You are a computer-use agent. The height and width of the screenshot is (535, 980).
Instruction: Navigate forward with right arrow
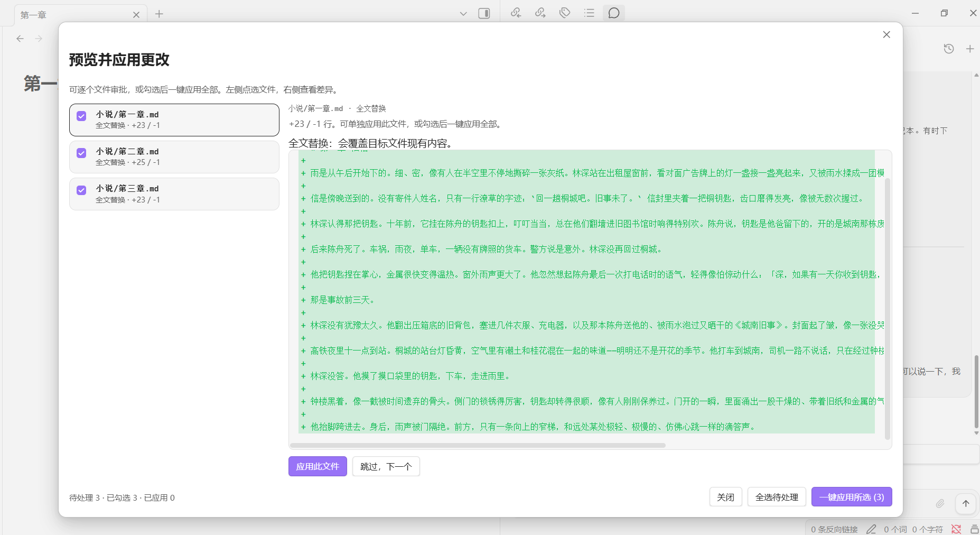pos(39,39)
